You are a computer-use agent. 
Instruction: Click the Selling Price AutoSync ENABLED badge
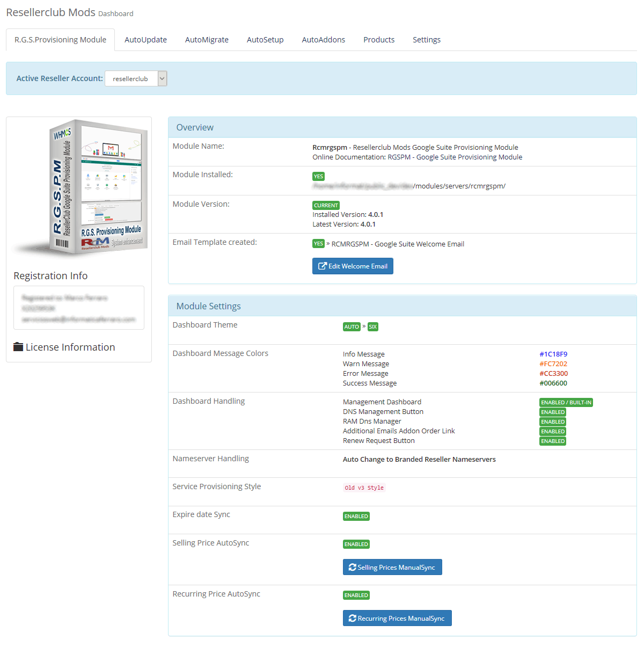point(356,544)
